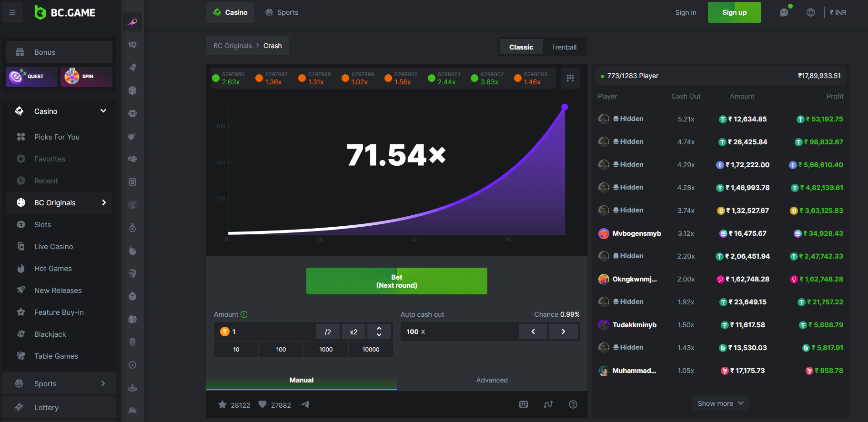Switch to the Casino top tab
This screenshot has height=422, width=868.
(230, 12)
